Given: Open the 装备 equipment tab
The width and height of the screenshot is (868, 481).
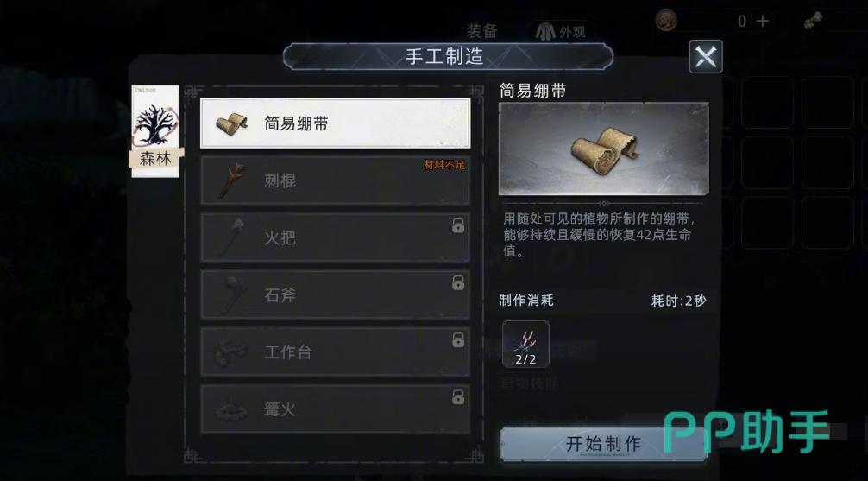Looking at the screenshot, I should tap(481, 31).
